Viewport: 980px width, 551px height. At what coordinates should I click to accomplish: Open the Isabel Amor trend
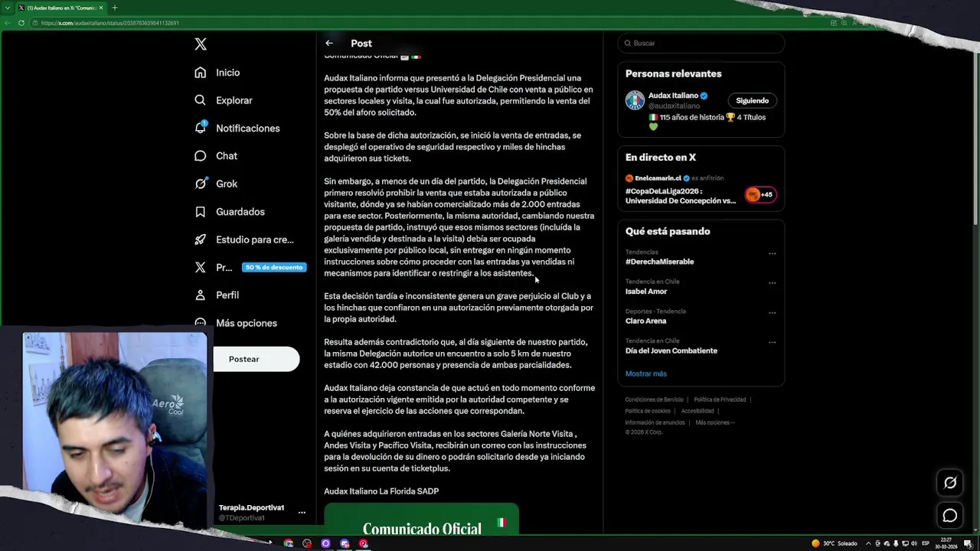(646, 292)
